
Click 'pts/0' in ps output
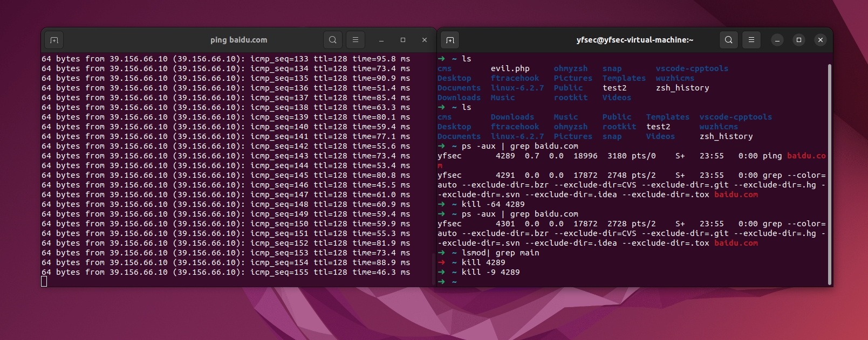click(644, 156)
